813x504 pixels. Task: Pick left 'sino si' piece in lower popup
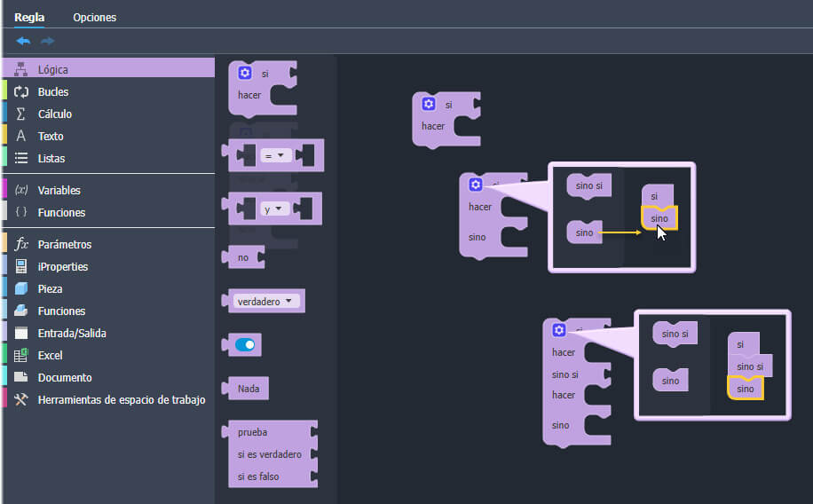[x=675, y=334]
